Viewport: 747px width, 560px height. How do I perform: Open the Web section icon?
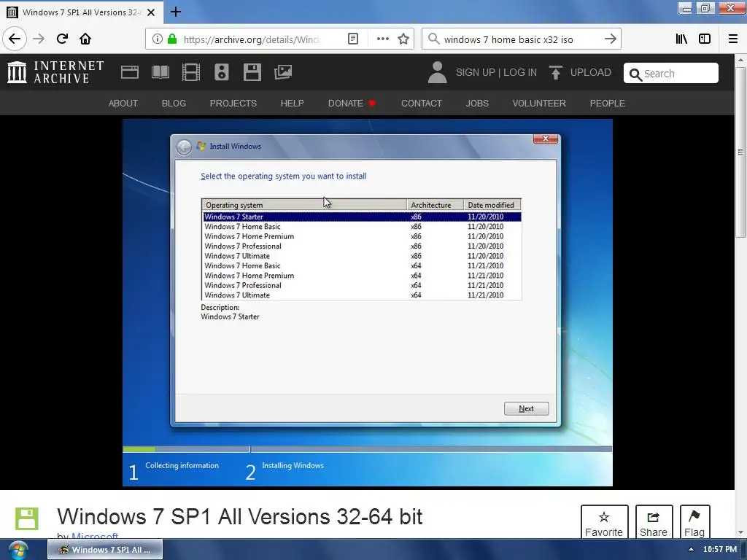click(130, 72)
